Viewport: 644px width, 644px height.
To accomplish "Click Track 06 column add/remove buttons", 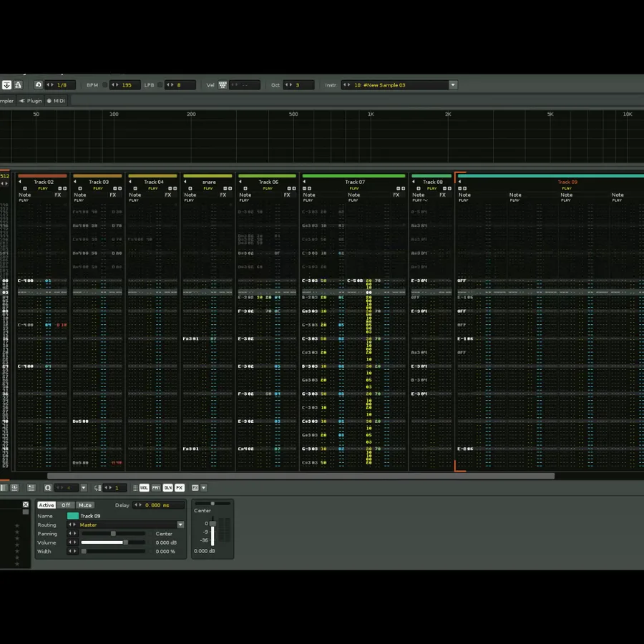I will [292, 188].
